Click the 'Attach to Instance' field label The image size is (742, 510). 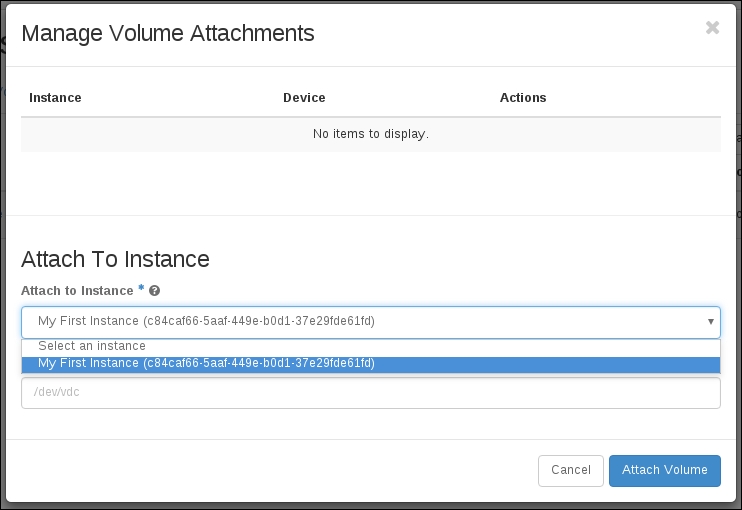[x=77, y=291]
